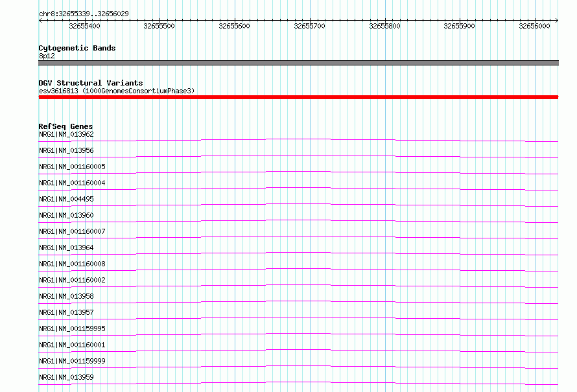This screenshot has height=392, width=577.
Task: Click the red esv3616813 variant bar
Action: click(298, 97)
